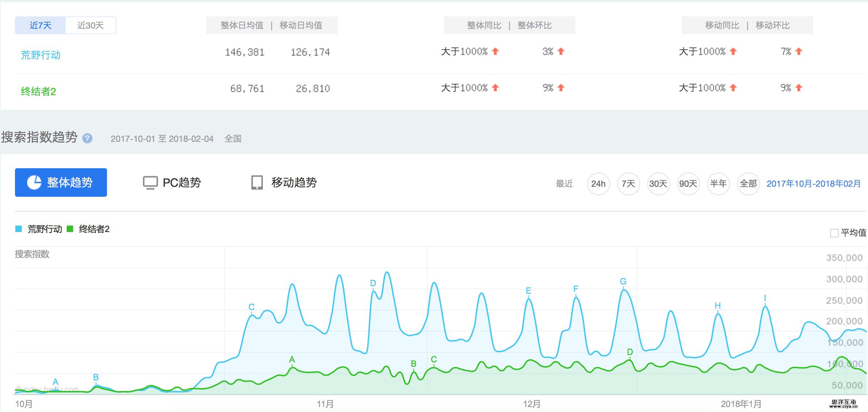Open the 终结者2 keyword link
Screen dimensions: 868x412
coord(39,92)
